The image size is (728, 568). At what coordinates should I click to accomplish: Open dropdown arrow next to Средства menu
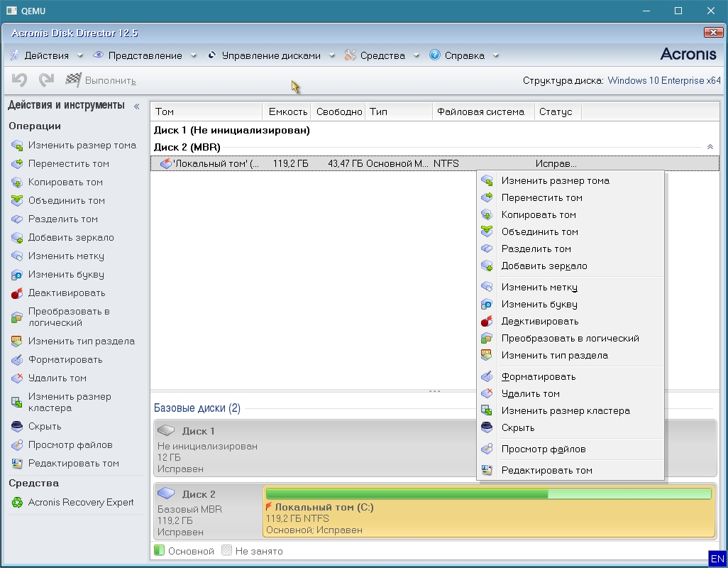point(417,55)
